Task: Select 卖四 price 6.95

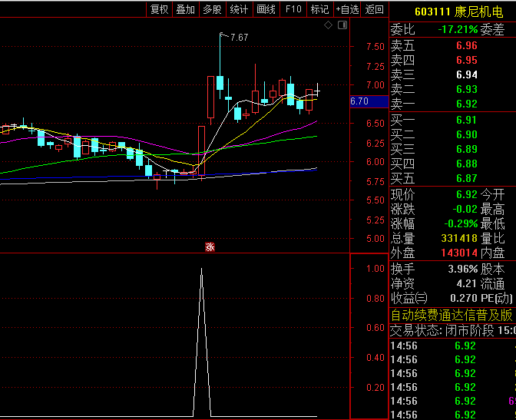Action: coord(467,60)
